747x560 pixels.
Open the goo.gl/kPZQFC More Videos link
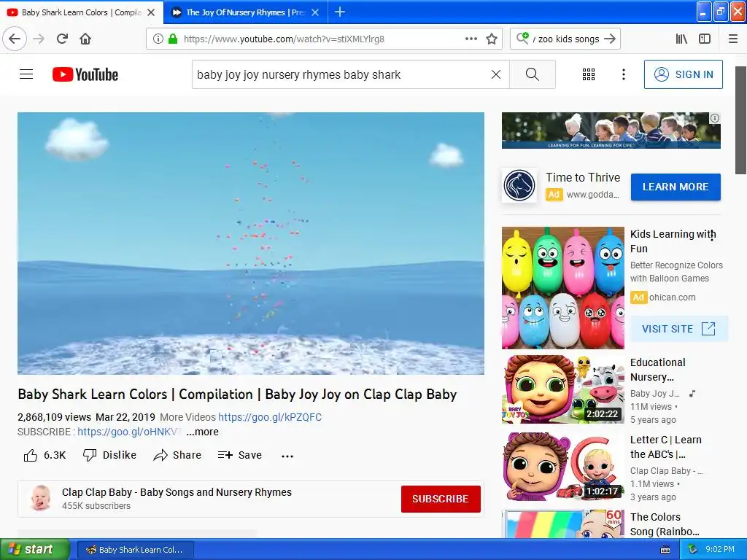(270, 417)
